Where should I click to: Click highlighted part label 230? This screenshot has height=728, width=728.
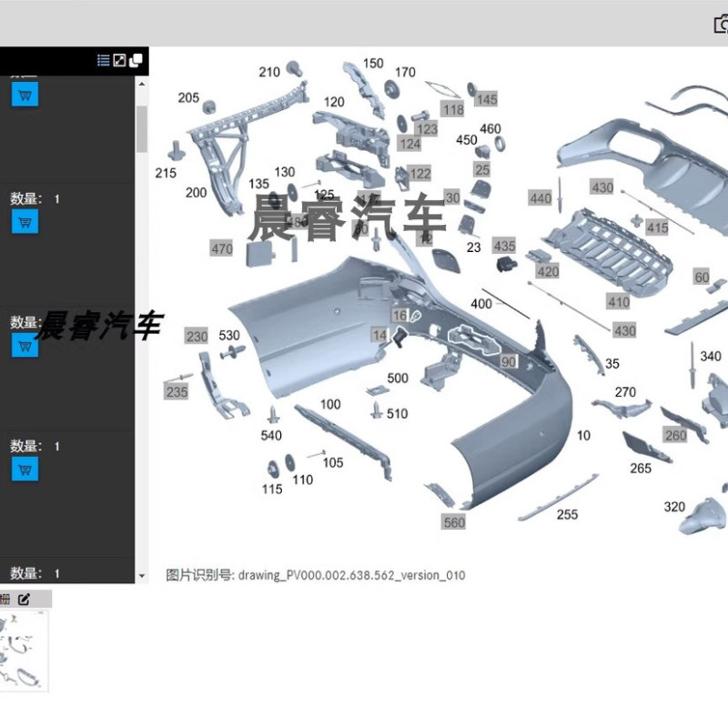(x=197, y=336)
